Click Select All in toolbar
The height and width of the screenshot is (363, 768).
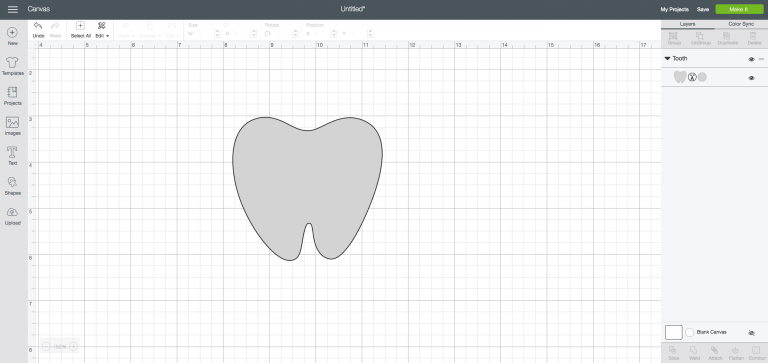pos(81,30)
